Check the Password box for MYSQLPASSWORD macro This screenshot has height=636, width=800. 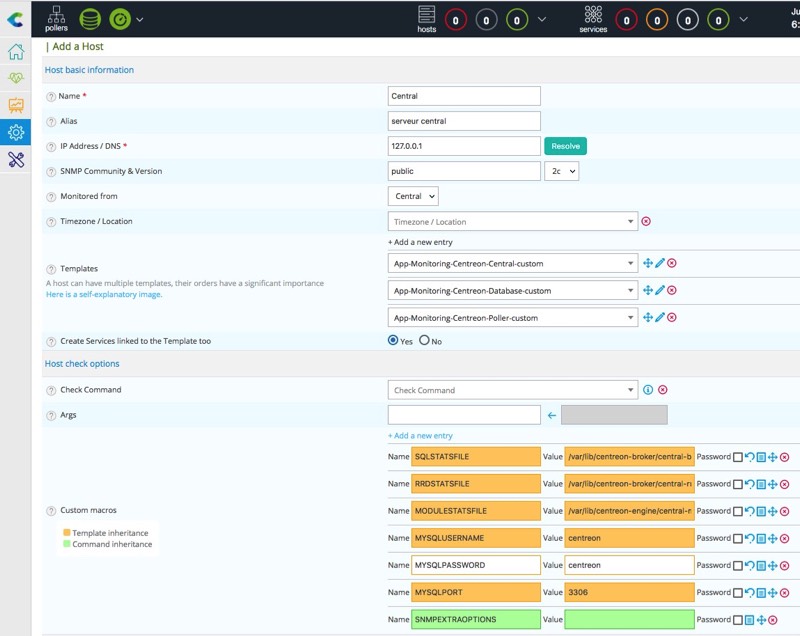(738, 566)
